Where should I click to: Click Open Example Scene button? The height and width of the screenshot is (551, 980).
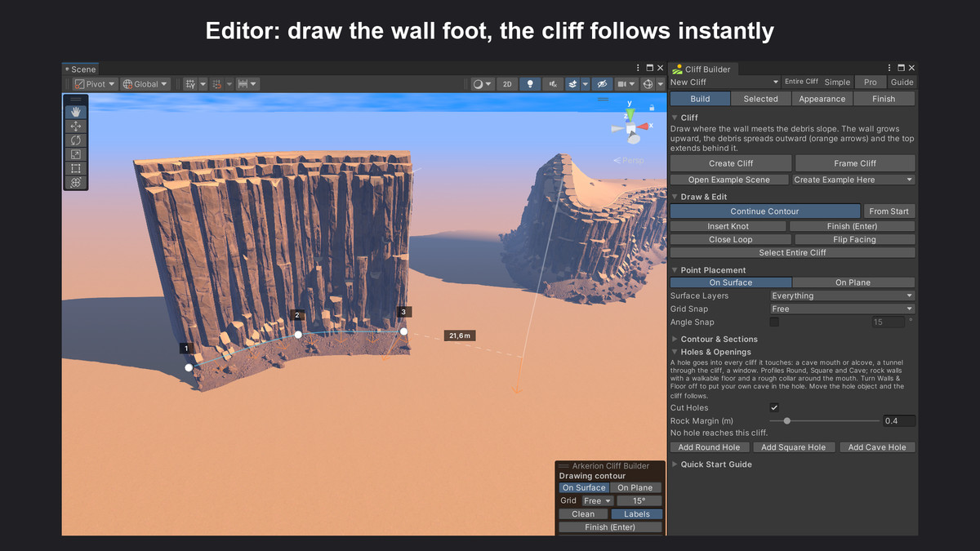point(729,180)
